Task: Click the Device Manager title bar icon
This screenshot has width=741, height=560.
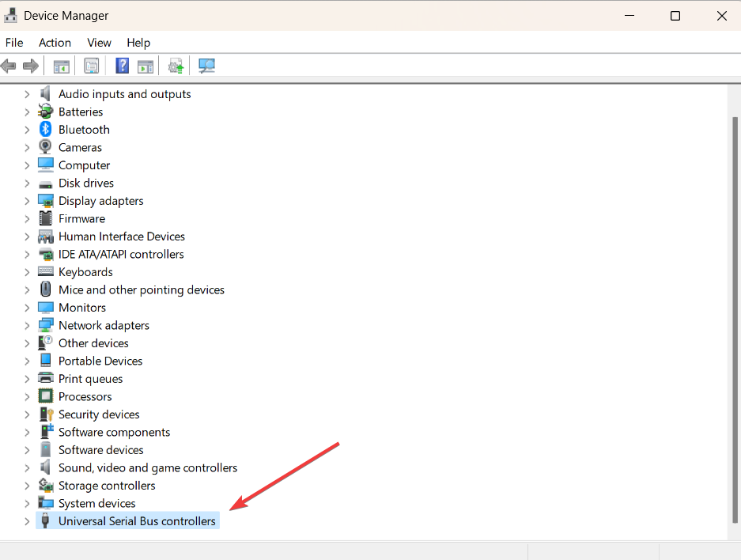Action: click(10, 15)
